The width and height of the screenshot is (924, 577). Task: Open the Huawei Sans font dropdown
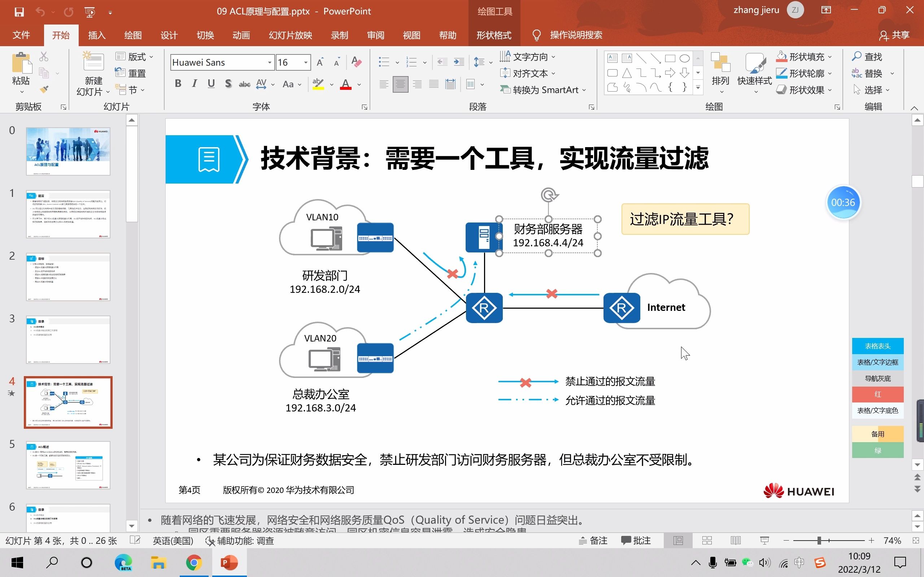(x=270, y=62)
